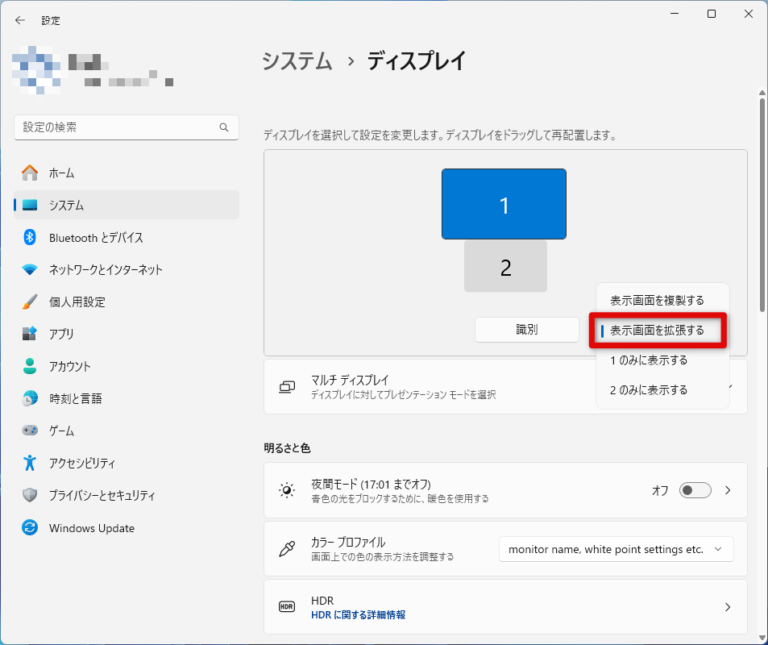Open HDR に関する詳細情報 link
768x645 pixels.
(x=358, y=614)
